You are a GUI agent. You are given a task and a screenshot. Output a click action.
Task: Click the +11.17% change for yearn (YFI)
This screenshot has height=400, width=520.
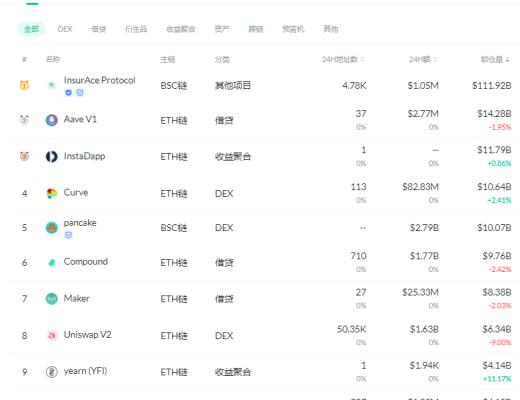point(497,379)
